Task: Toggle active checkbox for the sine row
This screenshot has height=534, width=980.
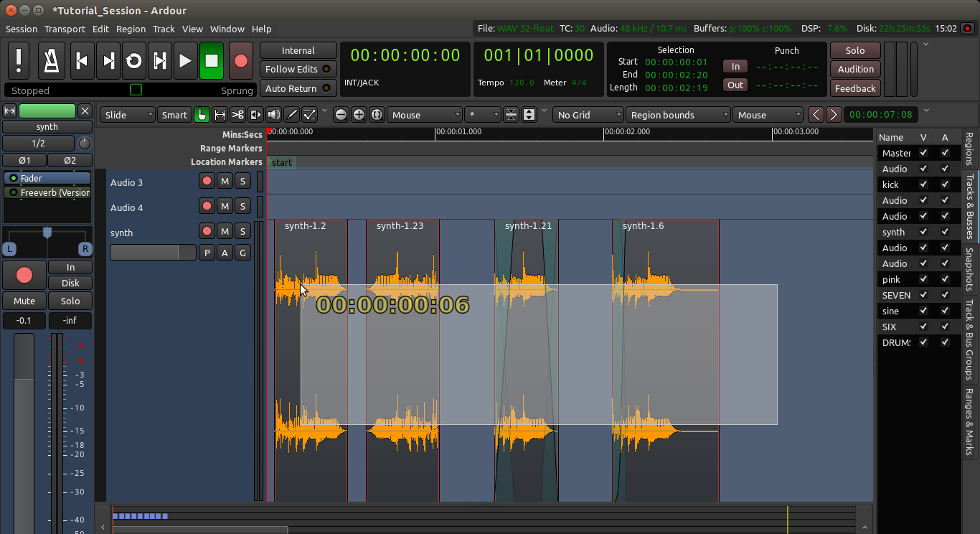Action: (945, 311)
